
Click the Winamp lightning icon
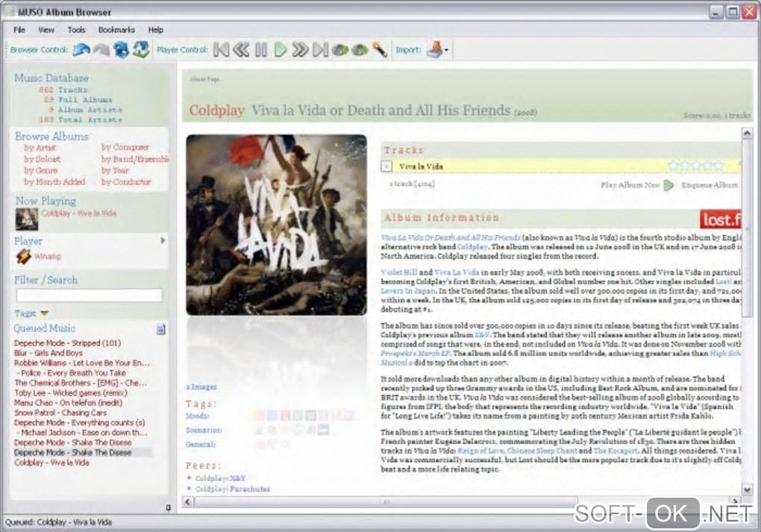(23, 256)
